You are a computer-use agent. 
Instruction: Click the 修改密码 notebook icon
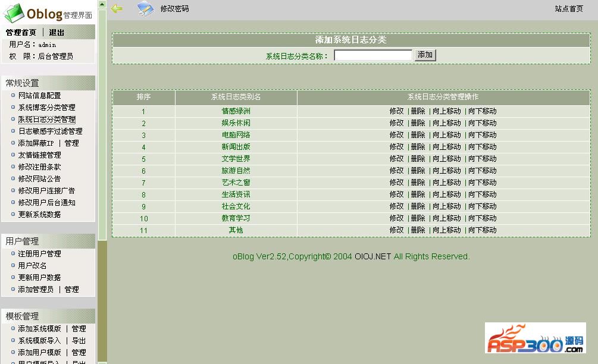coord(146,8)
